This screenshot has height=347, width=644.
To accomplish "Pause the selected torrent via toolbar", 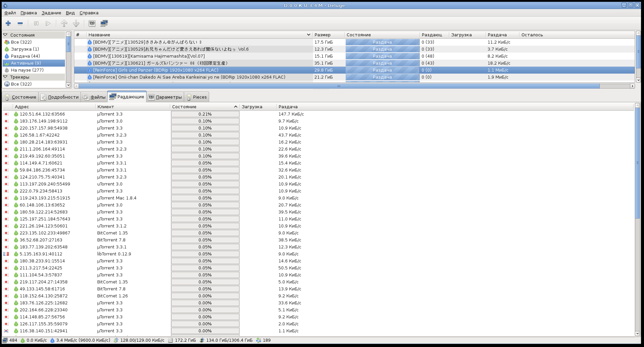I will 36,23.
